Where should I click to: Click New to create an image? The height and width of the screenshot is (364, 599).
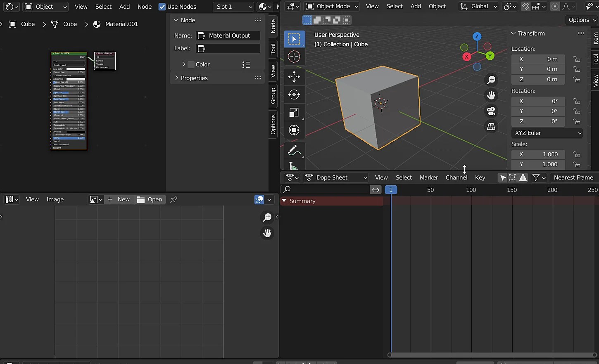click(119, 199)
